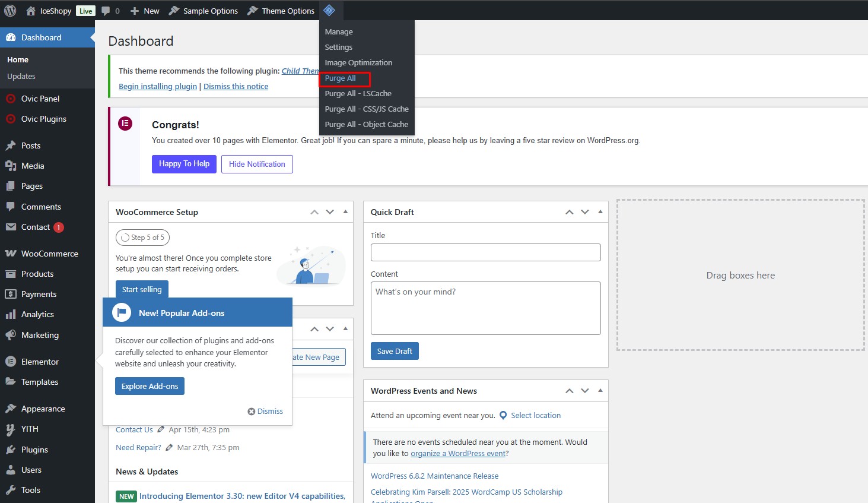This screenshot has height=503, width=868.
Task: Choose Purge All - CSS/JS Cache entry
Action: point(367,109)
